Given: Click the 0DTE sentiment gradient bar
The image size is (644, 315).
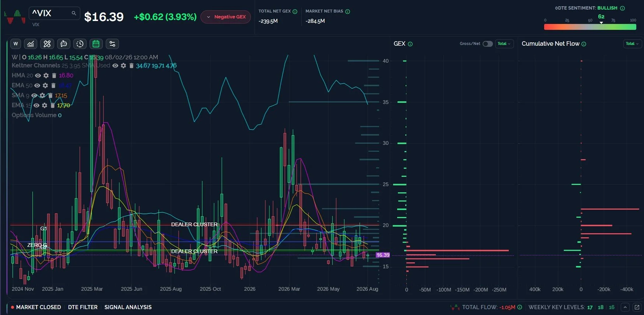Looking at the screenshot, I should pyautogui.click(x=590, y=27).
